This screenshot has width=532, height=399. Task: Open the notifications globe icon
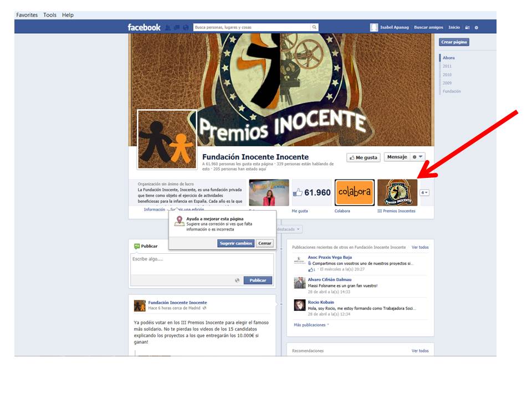(x=186, y=27)
